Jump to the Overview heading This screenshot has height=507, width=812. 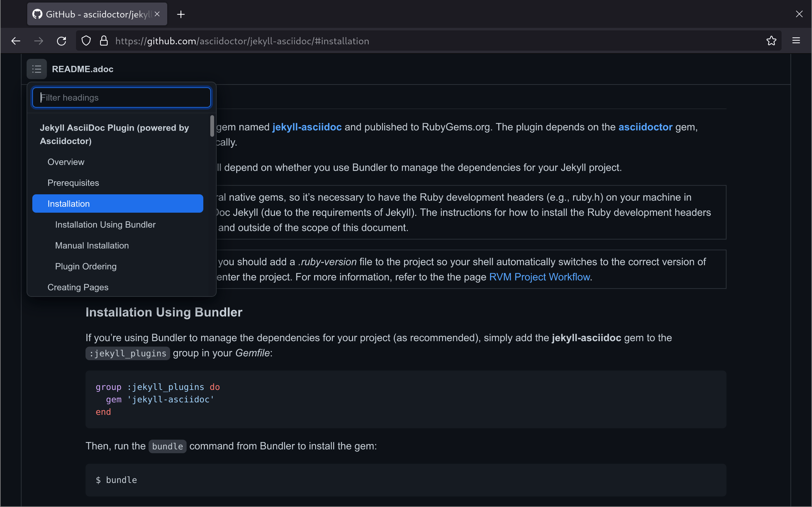pyautogui.click(x=66, y=162)
